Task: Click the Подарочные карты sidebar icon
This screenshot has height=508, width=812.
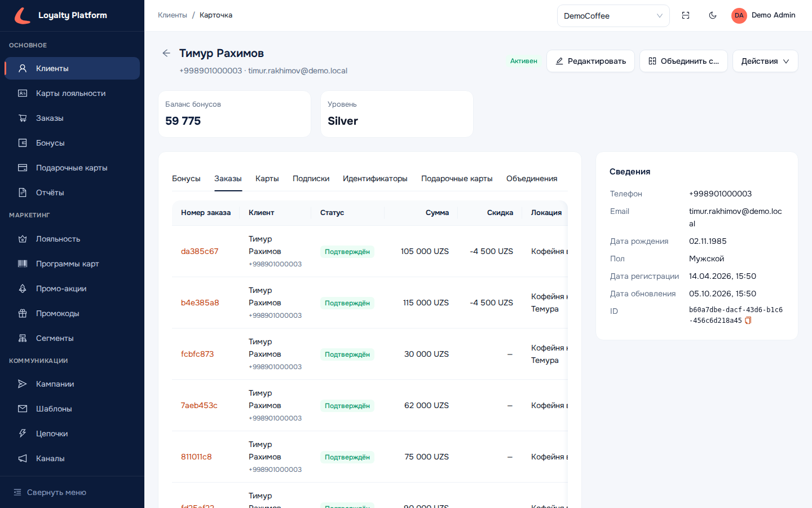Action: 23,168
